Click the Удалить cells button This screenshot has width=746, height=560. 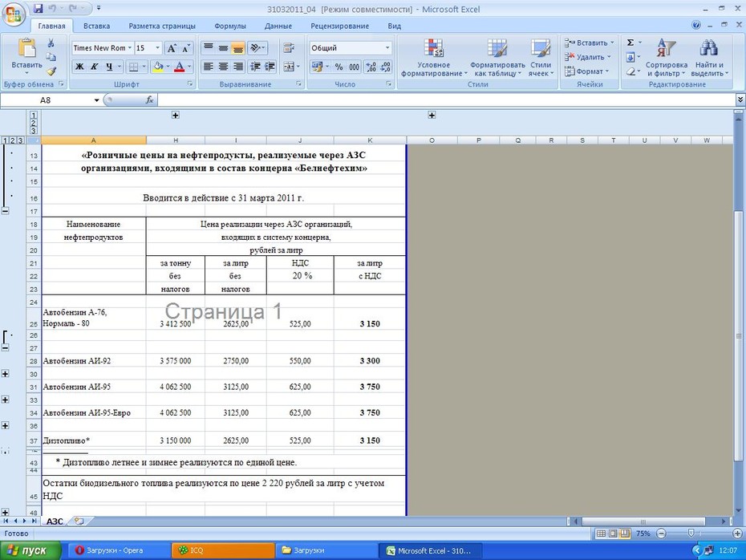pyautogui.click(x=587, y=57)
